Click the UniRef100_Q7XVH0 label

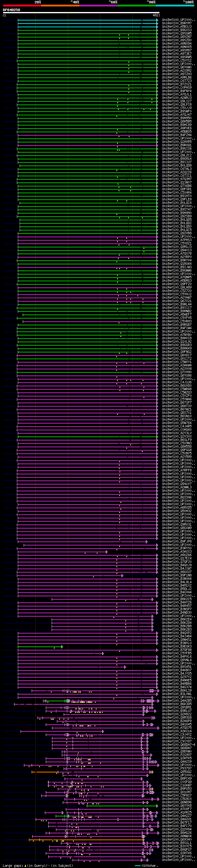pyautogui.click(x=177, y=372)
